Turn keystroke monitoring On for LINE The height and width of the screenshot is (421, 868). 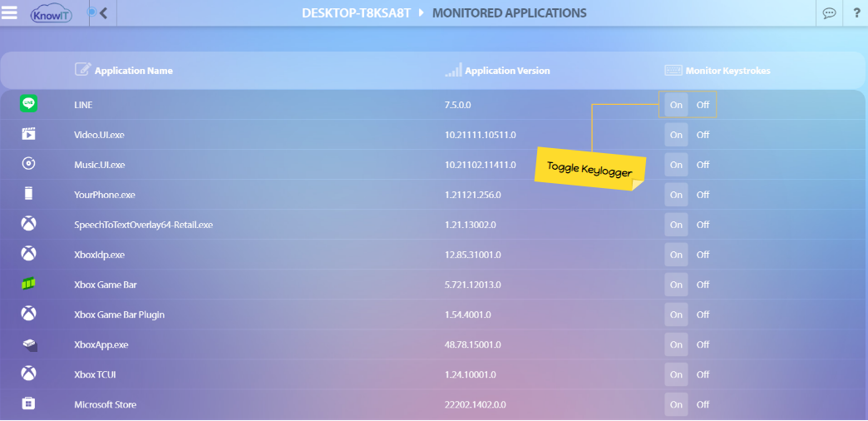coord(676,105)
